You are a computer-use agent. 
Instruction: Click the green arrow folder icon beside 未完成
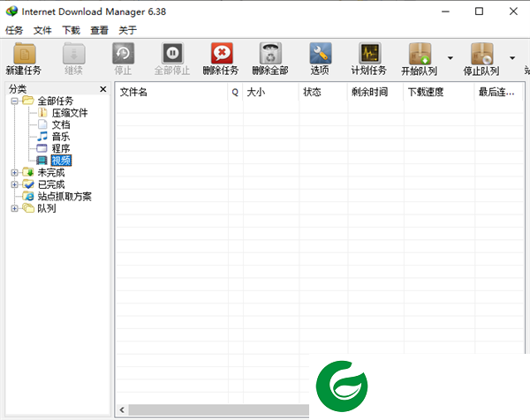point(28,172)
